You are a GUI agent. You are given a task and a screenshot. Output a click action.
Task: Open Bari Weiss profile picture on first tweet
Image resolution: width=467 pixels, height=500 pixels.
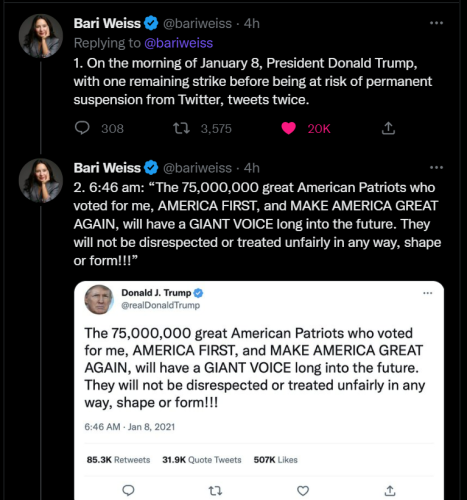click(41, 36)
